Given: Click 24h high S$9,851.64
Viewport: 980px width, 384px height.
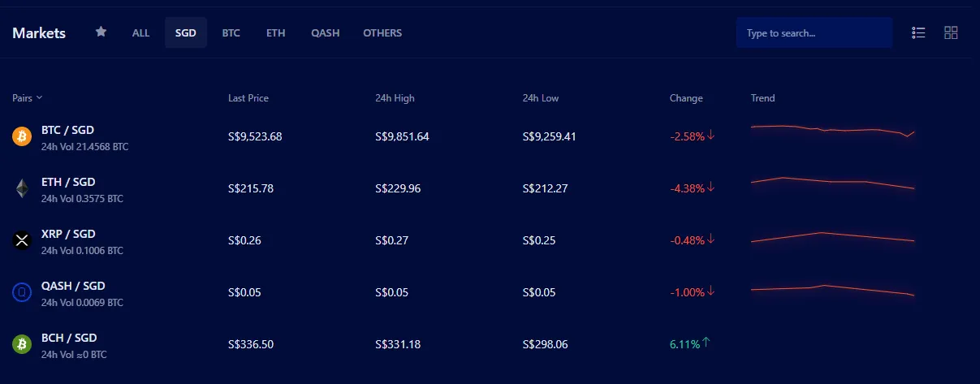Looking at the screenshot, I should [402, 136].
